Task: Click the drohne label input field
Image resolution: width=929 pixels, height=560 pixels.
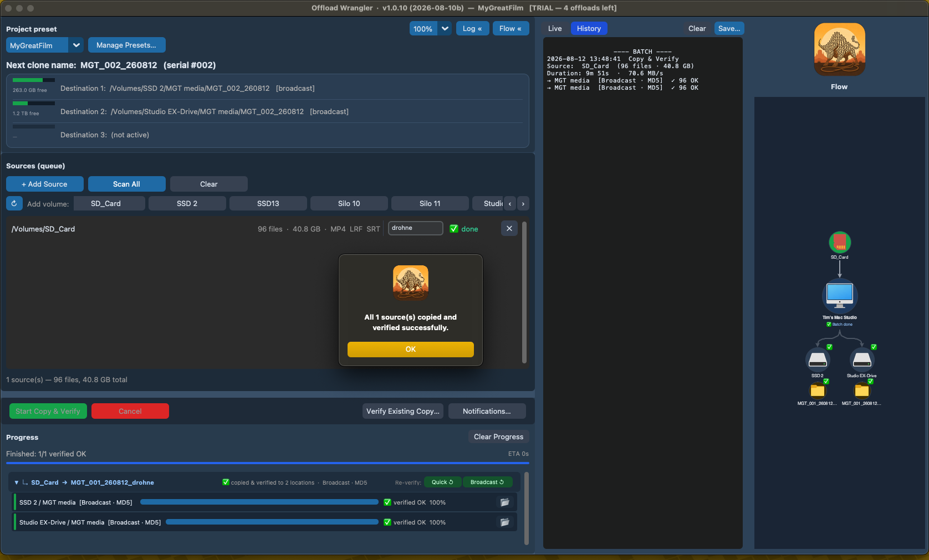Action: point(416,228)
